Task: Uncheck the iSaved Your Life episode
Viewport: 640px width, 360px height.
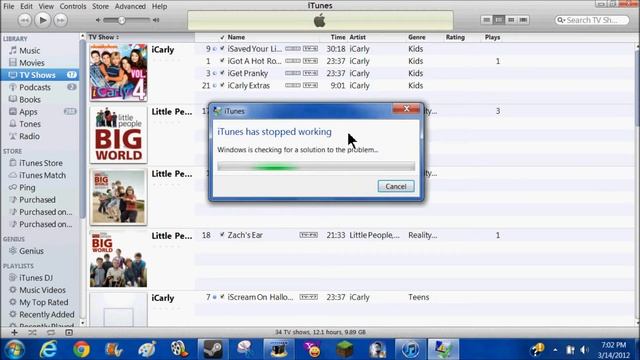Action: tap(222, 49)
